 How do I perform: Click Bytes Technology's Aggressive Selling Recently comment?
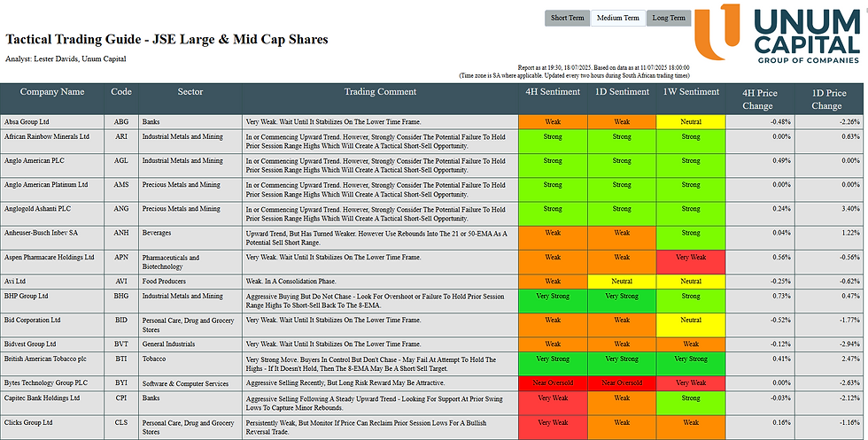tap(345, 383)
